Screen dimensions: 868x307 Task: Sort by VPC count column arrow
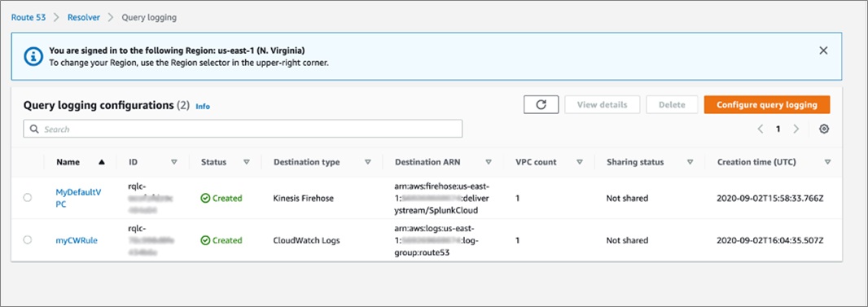(x=580, y=162)
